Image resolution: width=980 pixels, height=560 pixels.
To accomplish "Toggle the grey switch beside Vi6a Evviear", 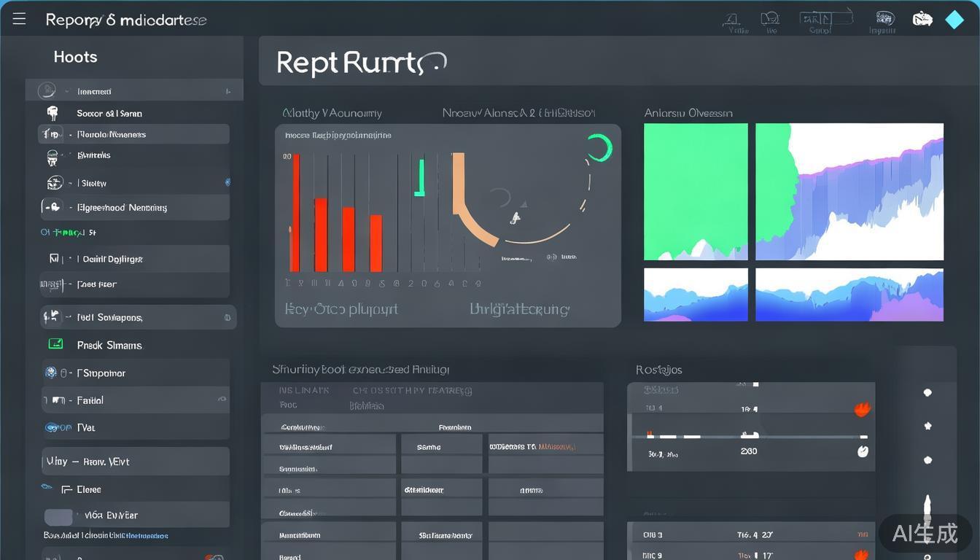I will click(x=58, y=516).
